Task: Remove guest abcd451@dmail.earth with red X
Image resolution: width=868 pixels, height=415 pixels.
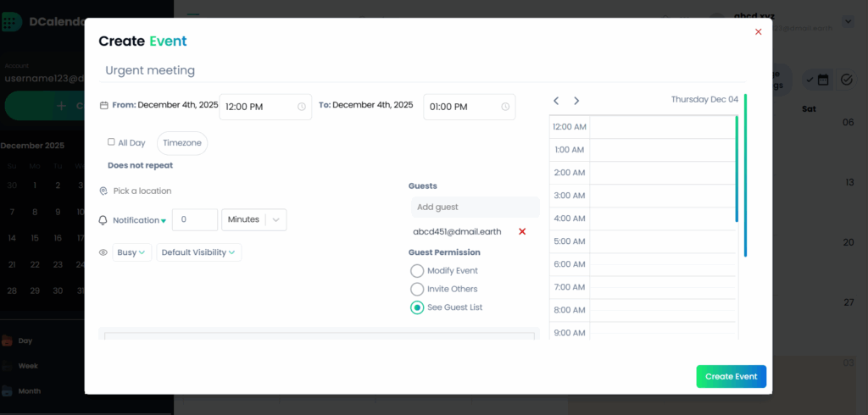Action: [522, 231]
